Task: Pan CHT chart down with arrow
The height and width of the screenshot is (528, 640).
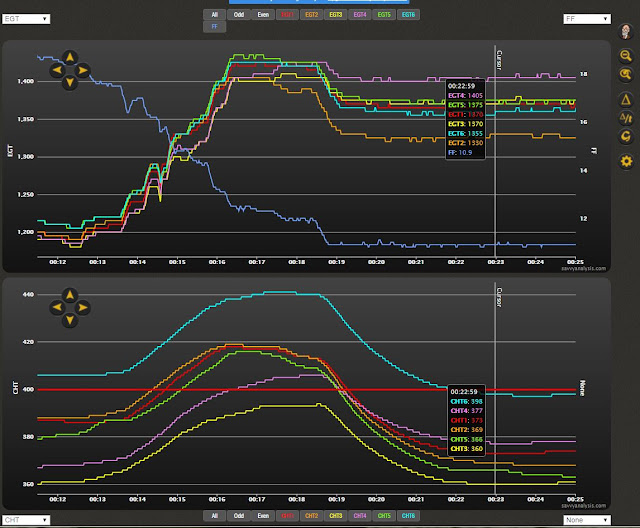Action: (x=70, y=320)
